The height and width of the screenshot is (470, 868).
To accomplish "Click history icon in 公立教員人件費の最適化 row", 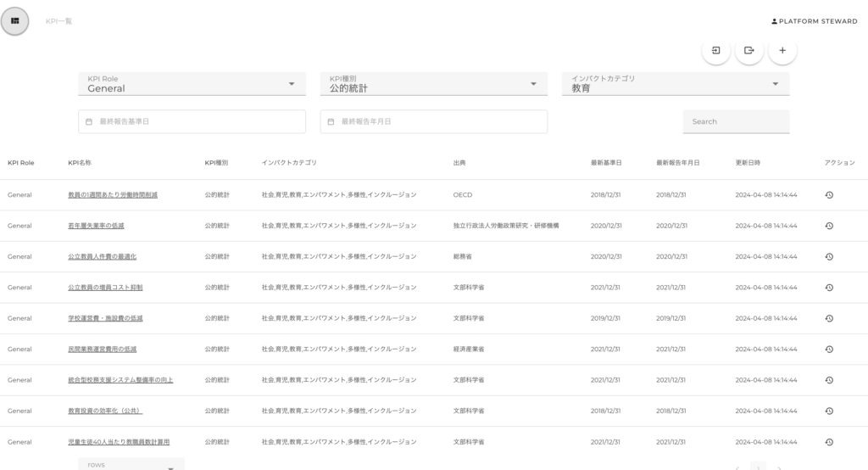I will (829, 256).
